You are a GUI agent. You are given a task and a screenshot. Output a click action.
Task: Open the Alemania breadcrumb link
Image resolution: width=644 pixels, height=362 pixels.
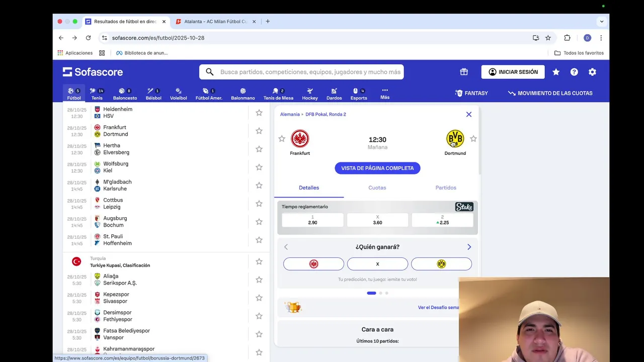click(290, 114)
